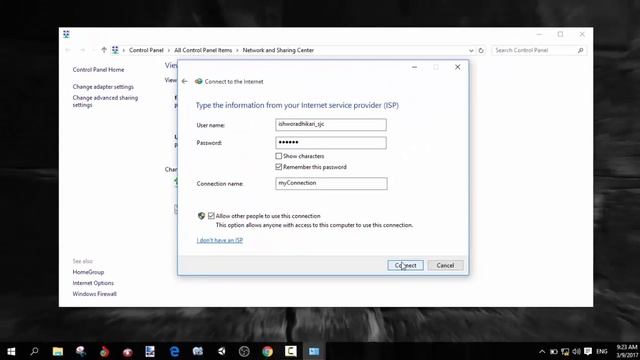Open Control Panel Home link

[98, 70]
